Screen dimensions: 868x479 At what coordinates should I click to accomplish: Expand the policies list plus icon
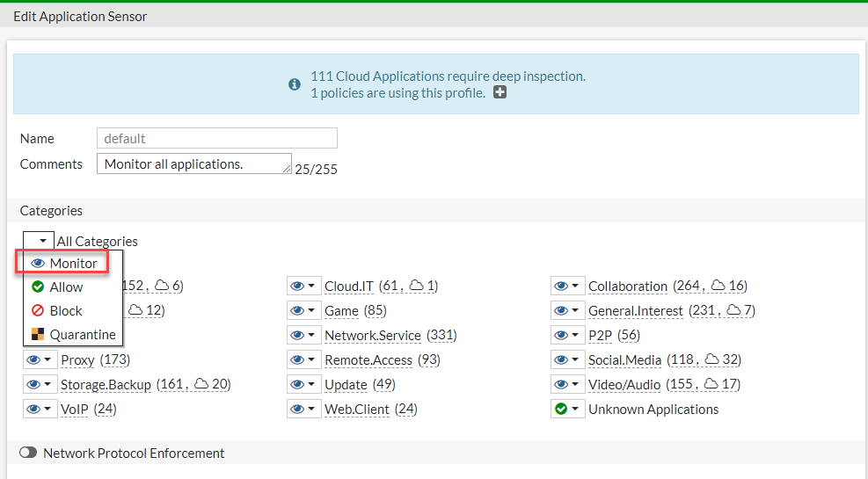500,92
